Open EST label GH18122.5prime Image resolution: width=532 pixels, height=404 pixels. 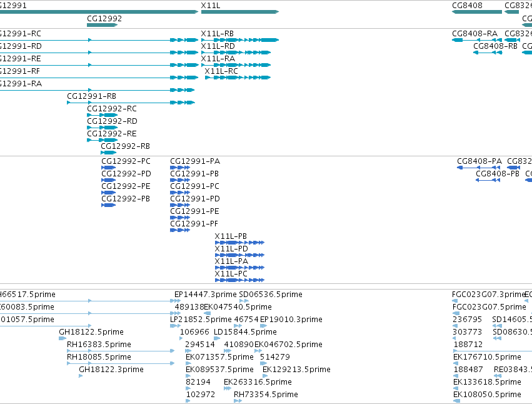pos(91,332)
